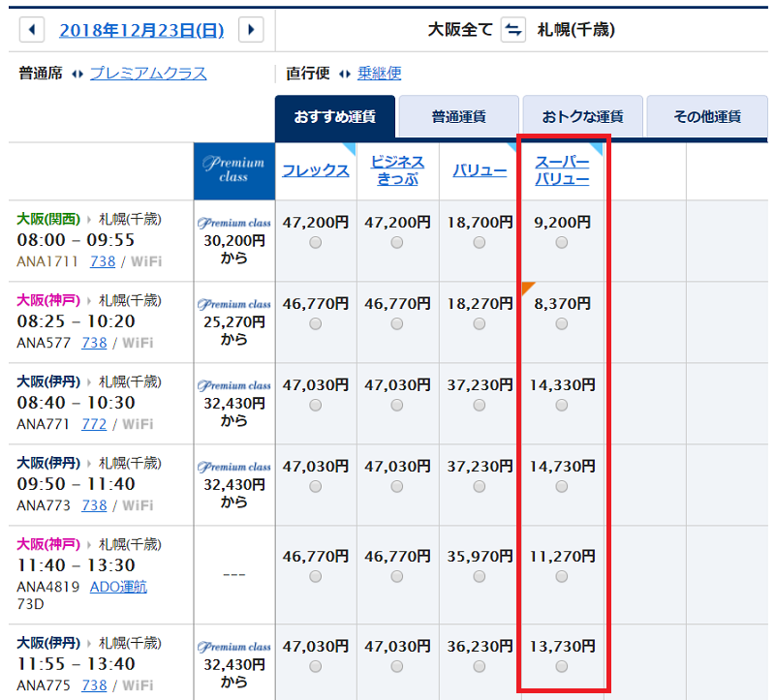Switch to 乗継便 connecting flights
The height and width of the screenshot is (700, 775).
click(380, 74)
